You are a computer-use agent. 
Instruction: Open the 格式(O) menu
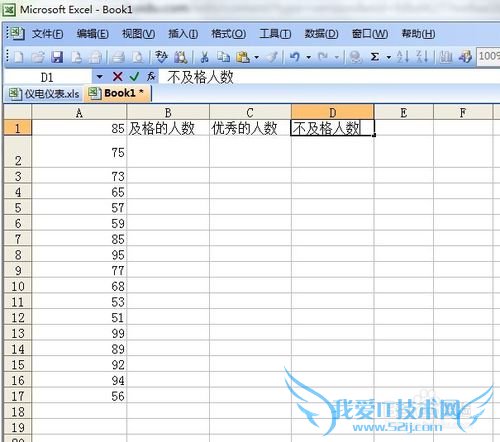pyautogui.click(x=229, y=34)
